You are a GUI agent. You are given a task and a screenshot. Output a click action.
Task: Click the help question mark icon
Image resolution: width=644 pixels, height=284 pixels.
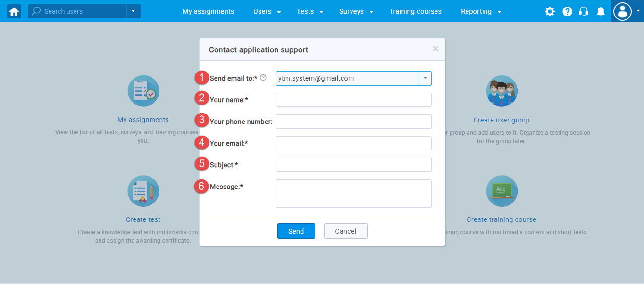pyautogui.click(x=567, y=12)
